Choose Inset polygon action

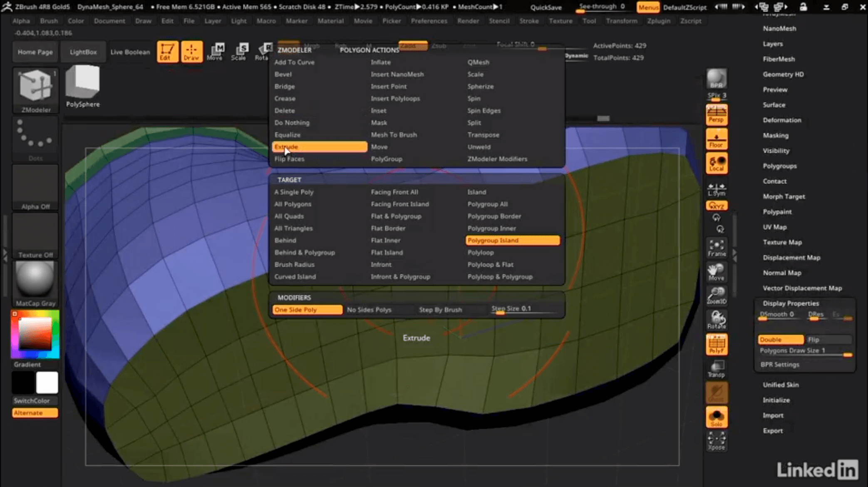(378, 111)
